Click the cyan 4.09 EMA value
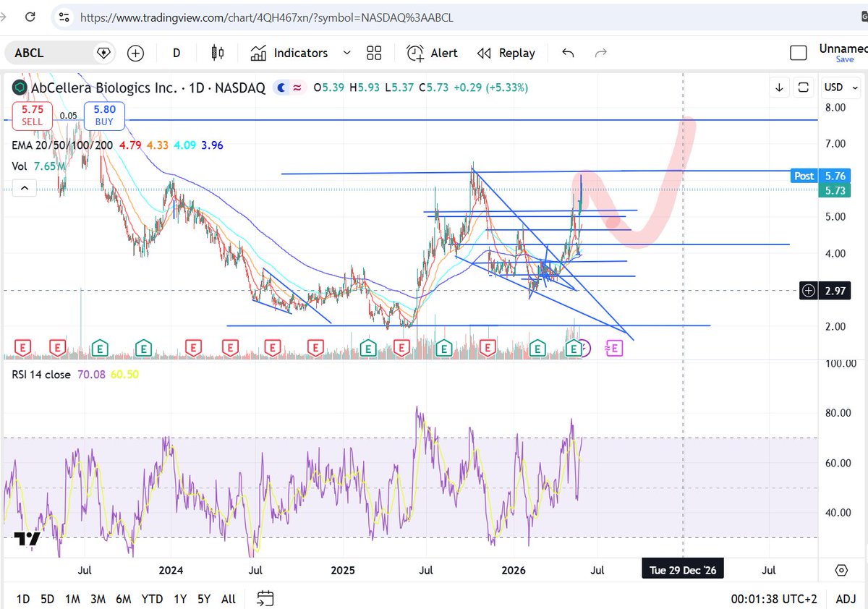Screen dimensions: 868x609 [x=184, y=145]
